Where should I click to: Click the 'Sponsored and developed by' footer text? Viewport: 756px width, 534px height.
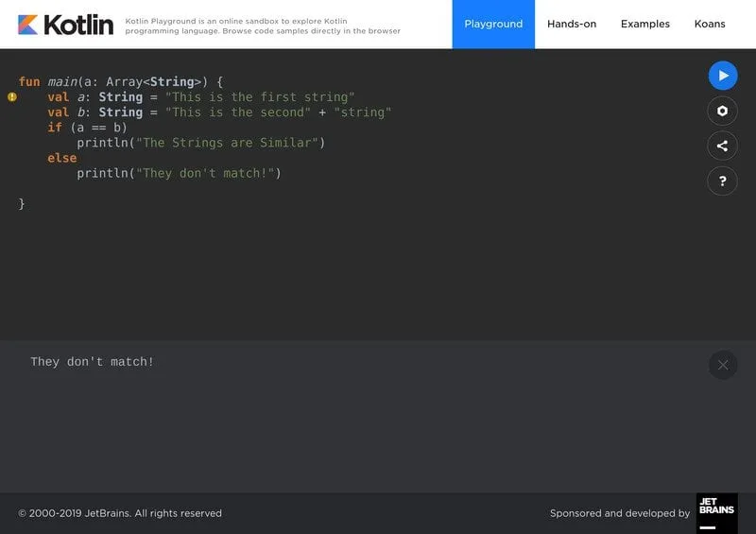[620, 513]
